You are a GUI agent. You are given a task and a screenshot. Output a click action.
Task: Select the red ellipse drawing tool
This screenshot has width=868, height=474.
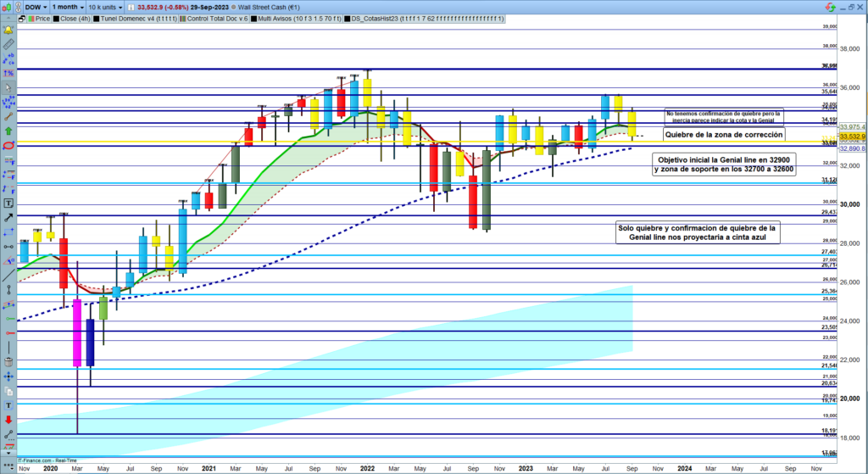(x=8, y=146)
